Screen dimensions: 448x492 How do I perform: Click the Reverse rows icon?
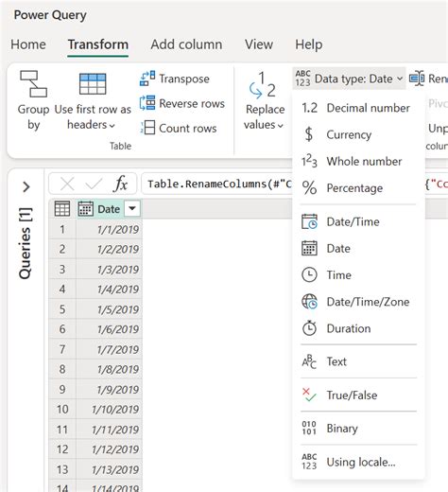pyautogui.click(x=147, y=103)
